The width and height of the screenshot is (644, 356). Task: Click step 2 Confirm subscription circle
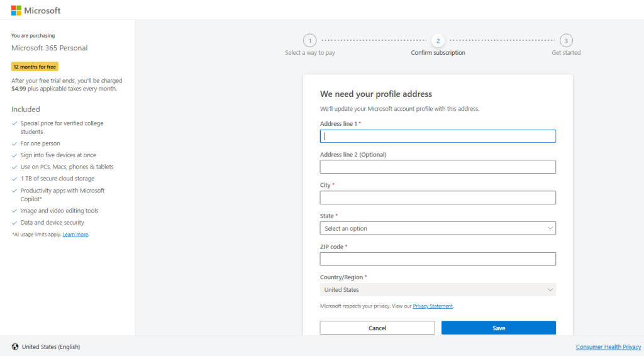tap(438, 41)
